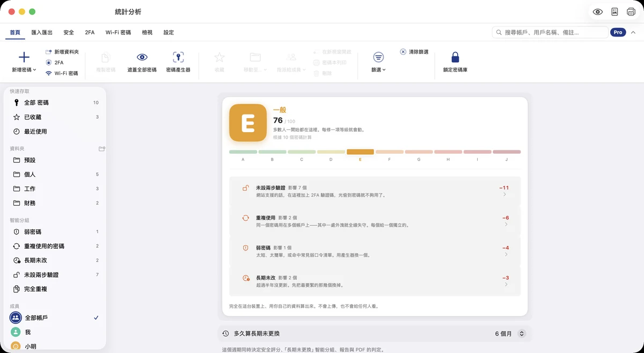Click the 76 score value

point(278,120)
